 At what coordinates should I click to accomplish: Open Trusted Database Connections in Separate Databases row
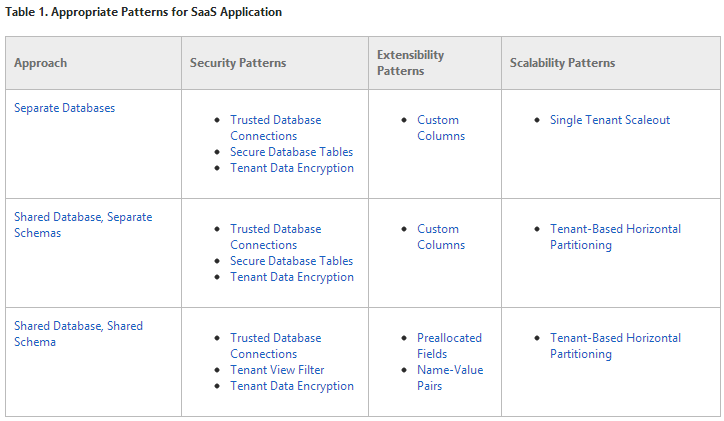point(275,120)
